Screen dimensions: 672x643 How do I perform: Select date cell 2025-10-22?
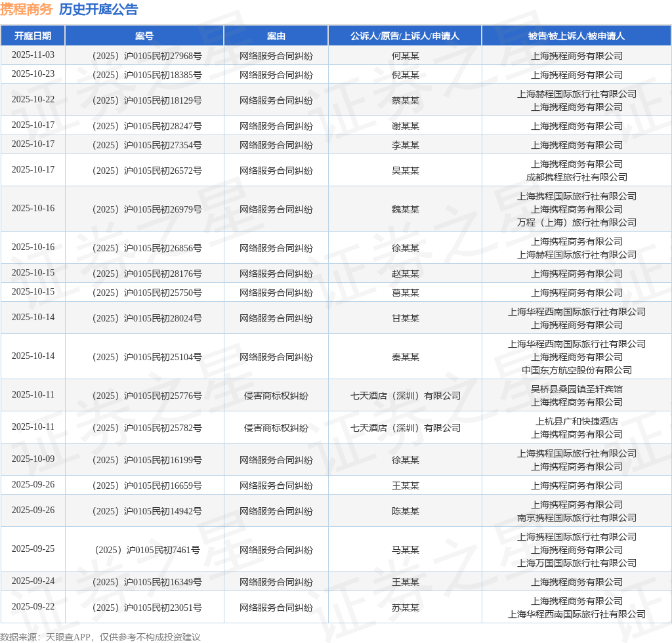[x=33, y=99]
